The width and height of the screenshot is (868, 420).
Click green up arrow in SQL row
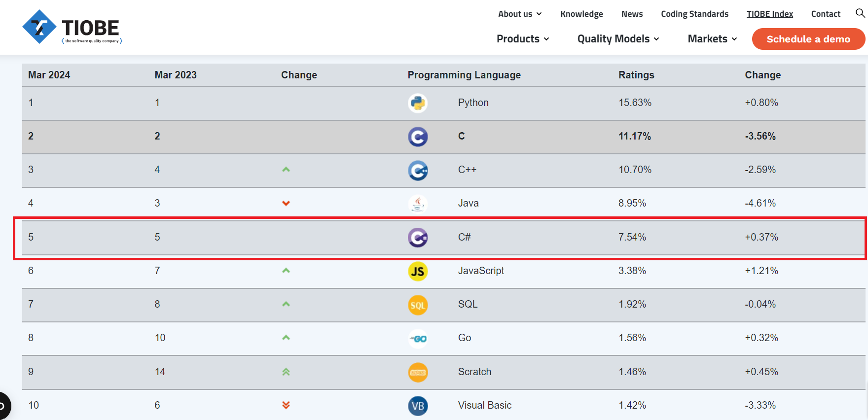point(286,304)
